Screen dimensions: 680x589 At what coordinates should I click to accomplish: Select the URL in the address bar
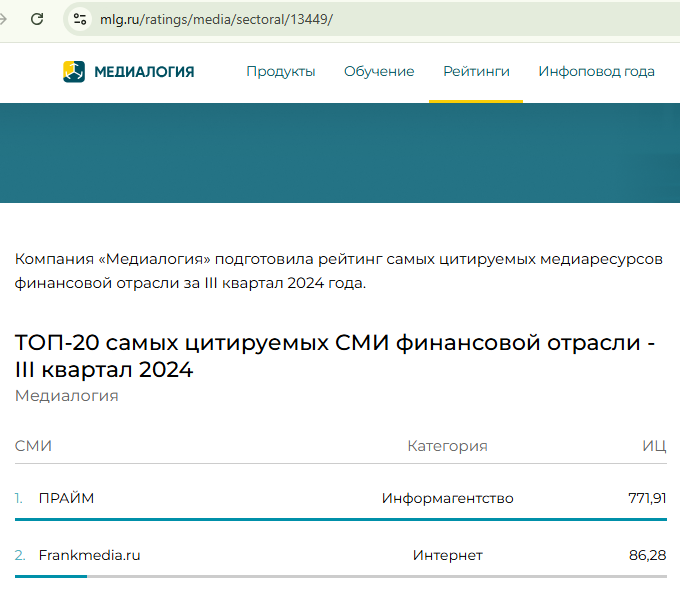(x=216, y=20)
